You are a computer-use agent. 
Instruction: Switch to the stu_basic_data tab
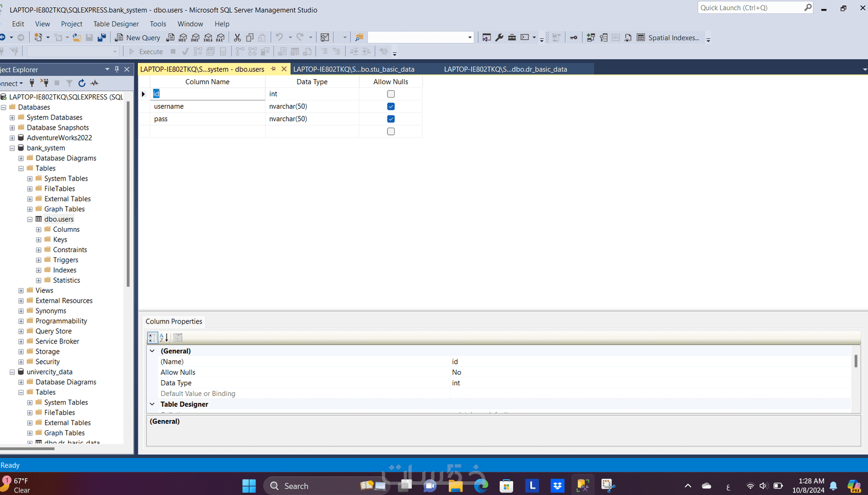(x=354, y=69)
